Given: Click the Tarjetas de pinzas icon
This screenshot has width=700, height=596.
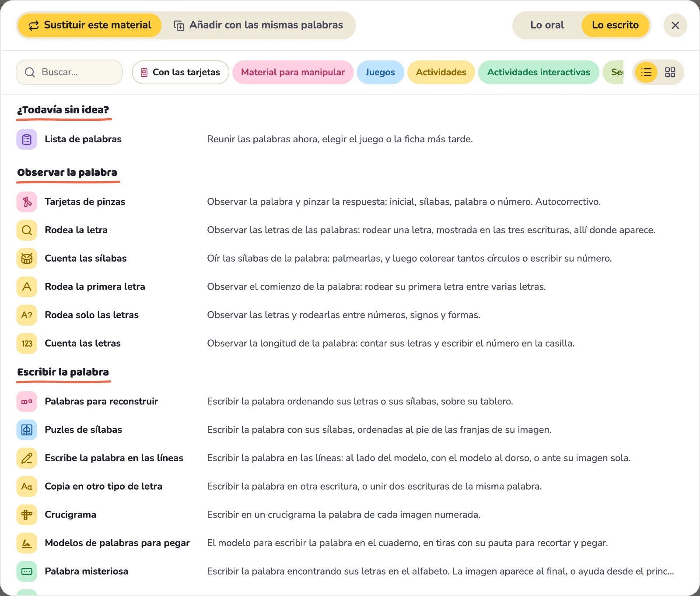Looking at the screenshot, I should [27, 202].
